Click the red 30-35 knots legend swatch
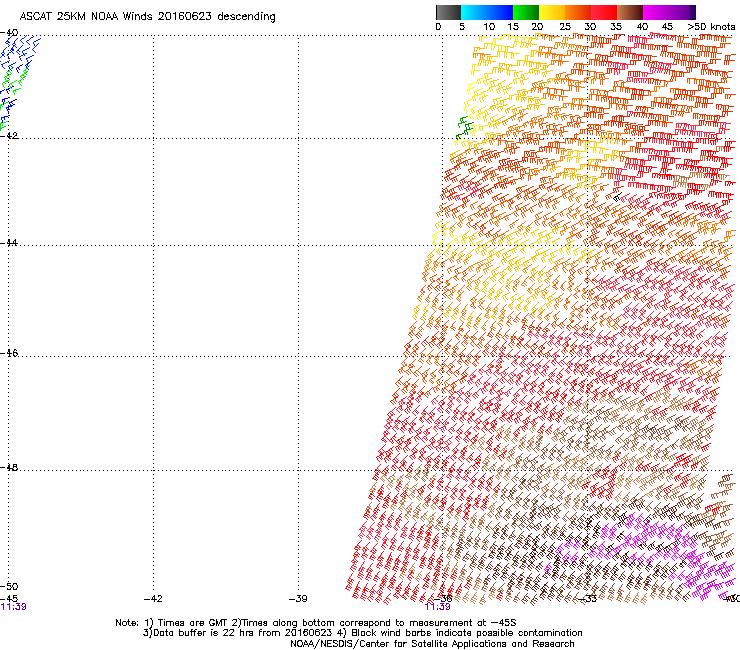 pos(604,12)
